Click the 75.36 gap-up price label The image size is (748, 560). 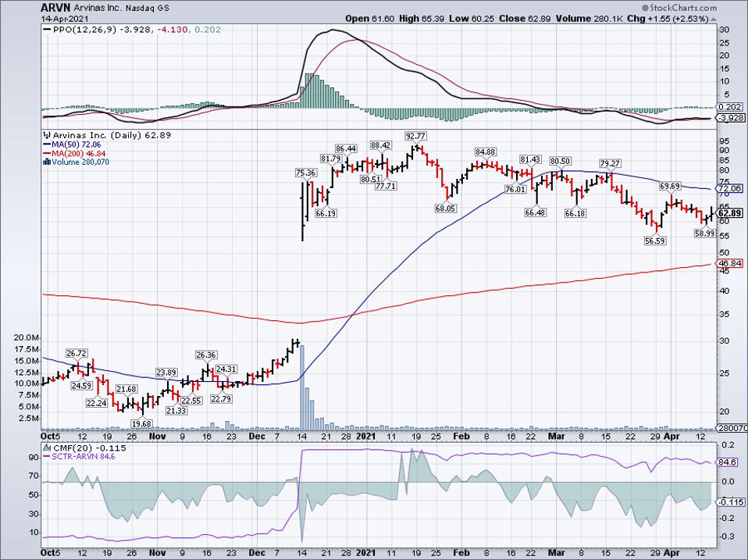(x=306, y=173)
